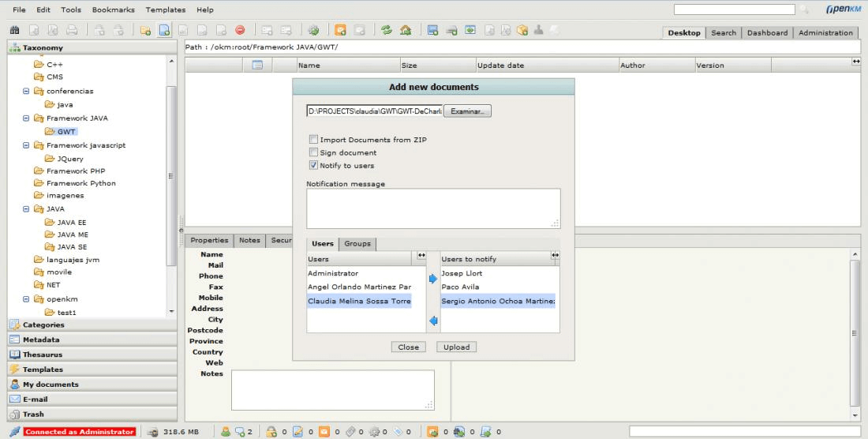Collapse the conferencias folder node

tap(26, 91)
